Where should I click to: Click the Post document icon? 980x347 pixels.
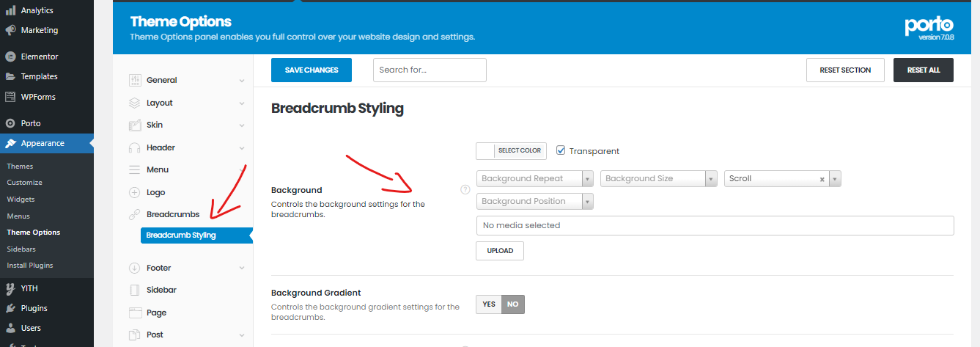click(x=134, y=335)
